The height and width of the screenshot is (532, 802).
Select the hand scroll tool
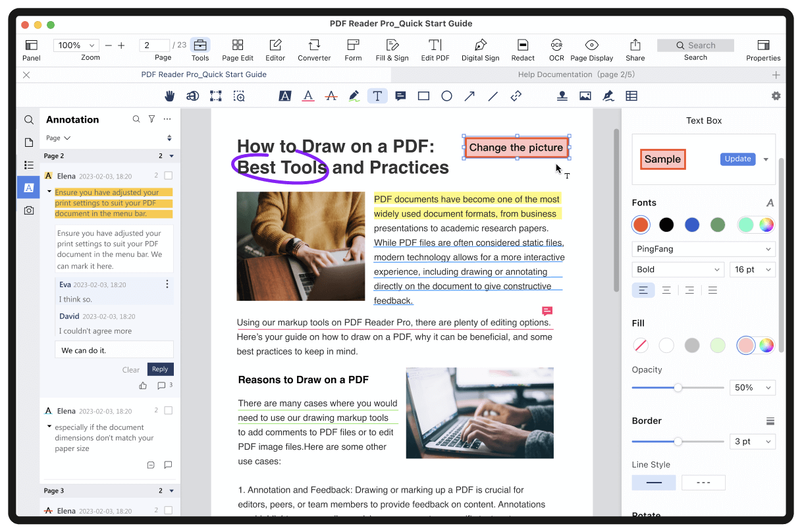(x=170, y=96)
